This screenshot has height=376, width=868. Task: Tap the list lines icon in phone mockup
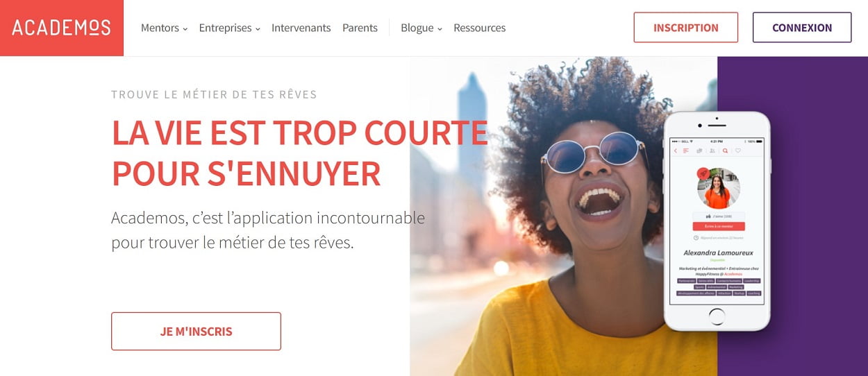tap(685, 151)
